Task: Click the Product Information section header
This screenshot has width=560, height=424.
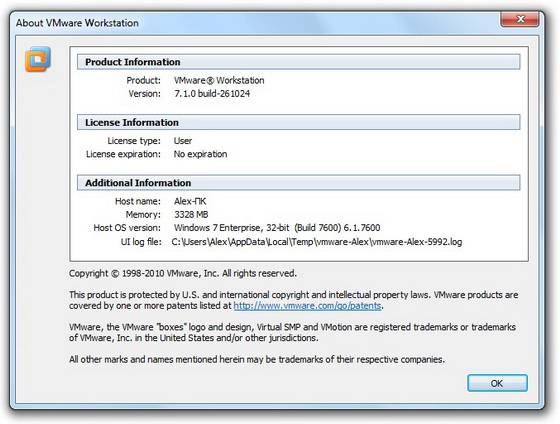Action: pos(299,62)
